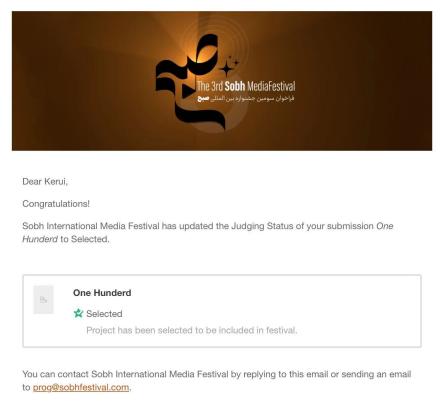This screenshot has height=412, width=446.
Task: Click the play triangle inside the calligraphy logo
Action: pyautogui.click(x=187, y=91)
